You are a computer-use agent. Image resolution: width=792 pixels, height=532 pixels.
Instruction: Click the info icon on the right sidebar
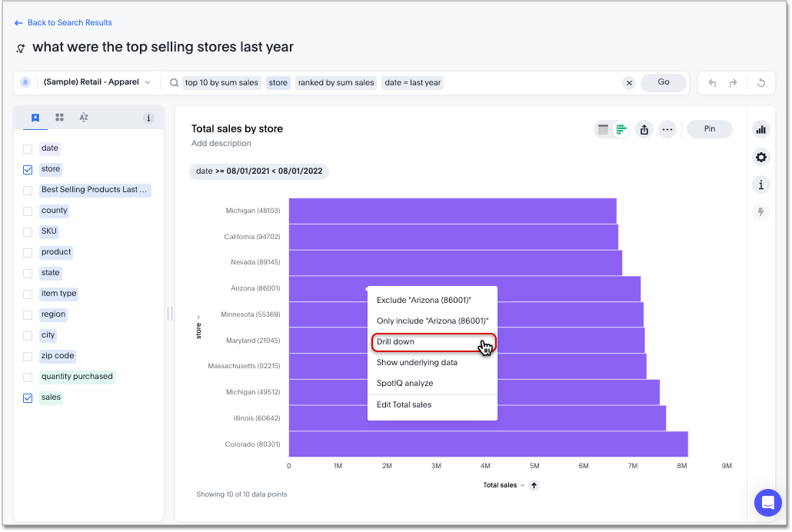point(760,185)
